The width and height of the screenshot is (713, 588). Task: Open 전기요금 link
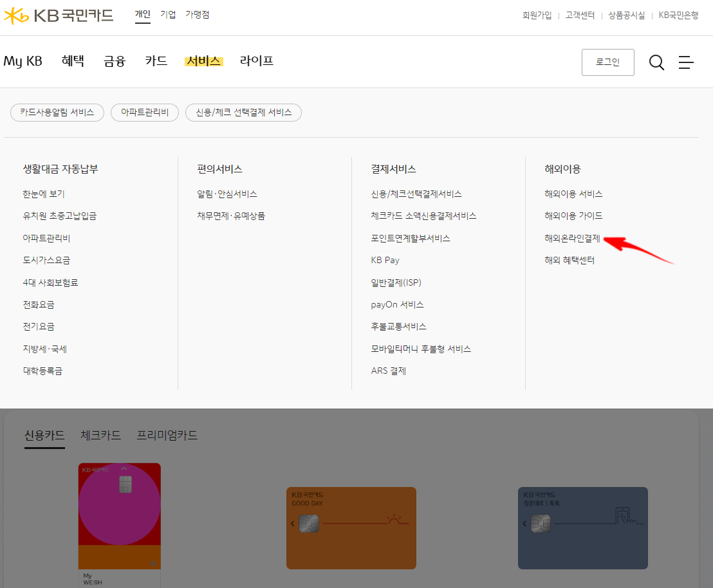[39, 327]
